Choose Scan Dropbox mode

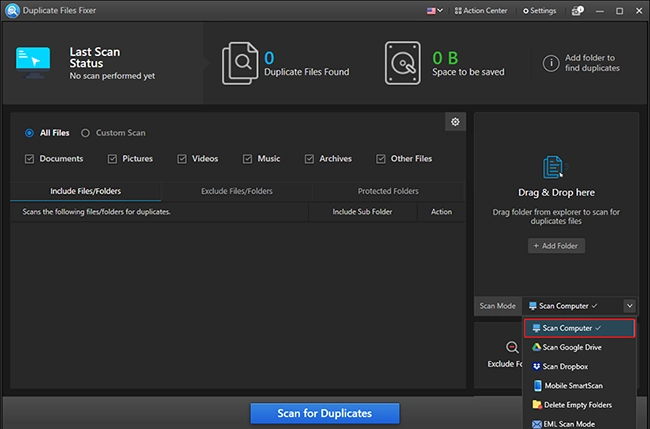(579, 366)
